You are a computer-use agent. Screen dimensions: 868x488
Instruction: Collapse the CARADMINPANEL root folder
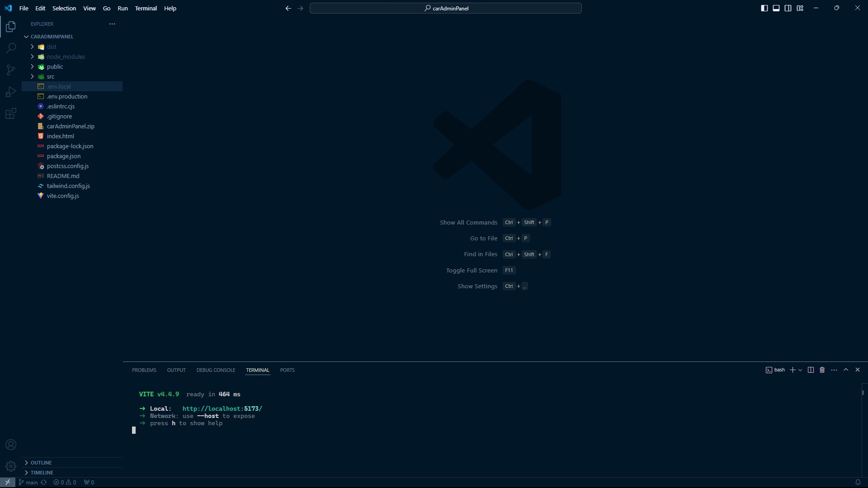[x=72, y=37]
